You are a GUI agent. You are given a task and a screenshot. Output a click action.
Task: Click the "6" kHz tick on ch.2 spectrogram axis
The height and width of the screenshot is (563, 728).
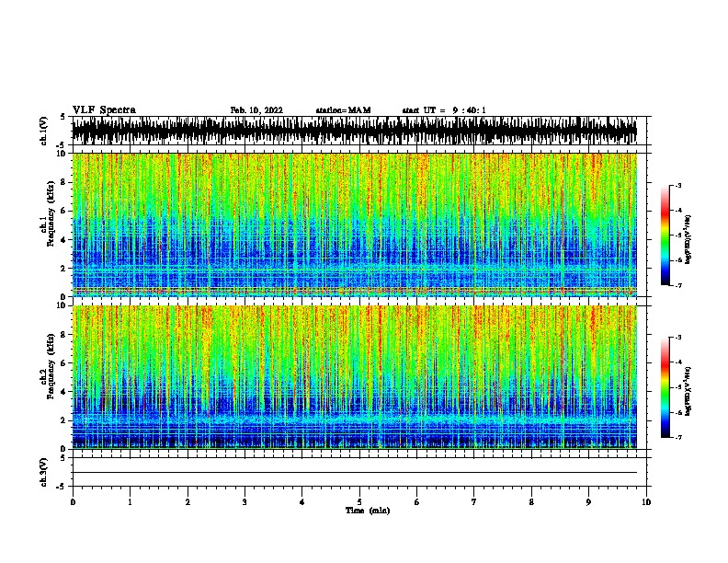(x=63, y=363)
